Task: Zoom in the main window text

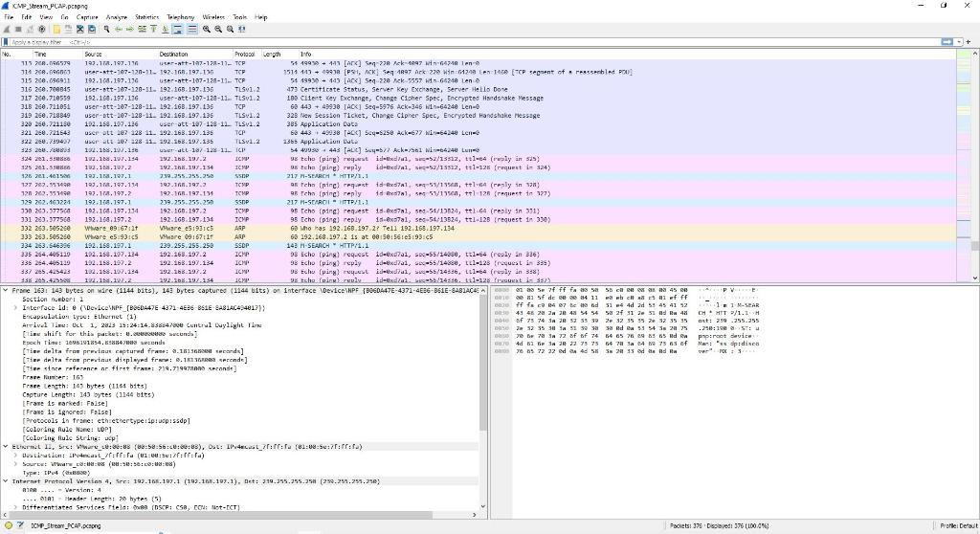Action: (x=207, y=29)
